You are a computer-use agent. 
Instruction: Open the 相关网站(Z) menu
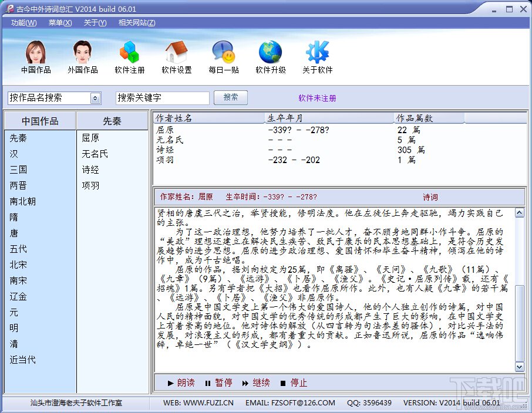point(137,23)
